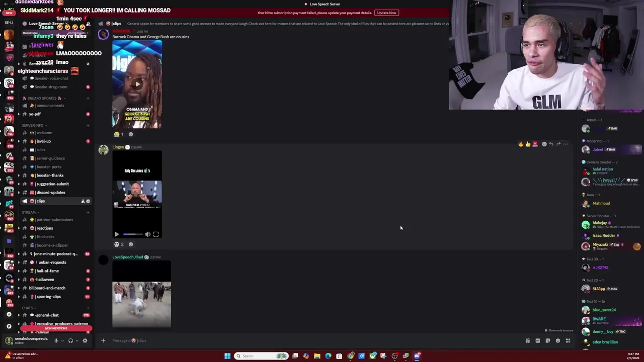The image size is (644, 362).
Task: Reply to Lingen's message
Action: pyautogui.click(x=551, y=144)
